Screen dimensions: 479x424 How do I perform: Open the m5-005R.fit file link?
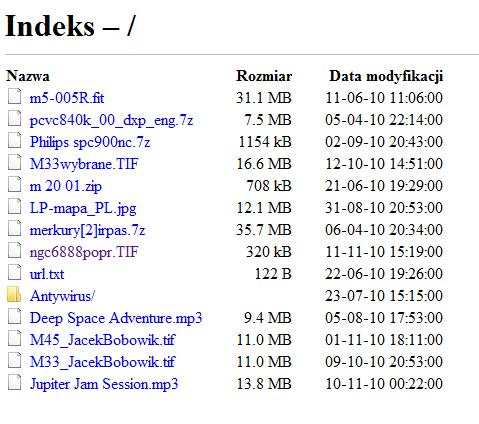point(67,98)
